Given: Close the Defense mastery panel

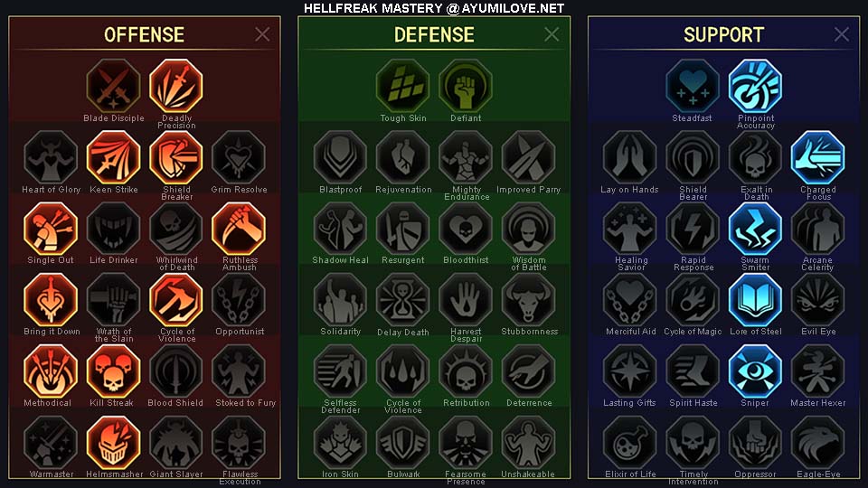Looking at the screenshot, I should 552,34.
